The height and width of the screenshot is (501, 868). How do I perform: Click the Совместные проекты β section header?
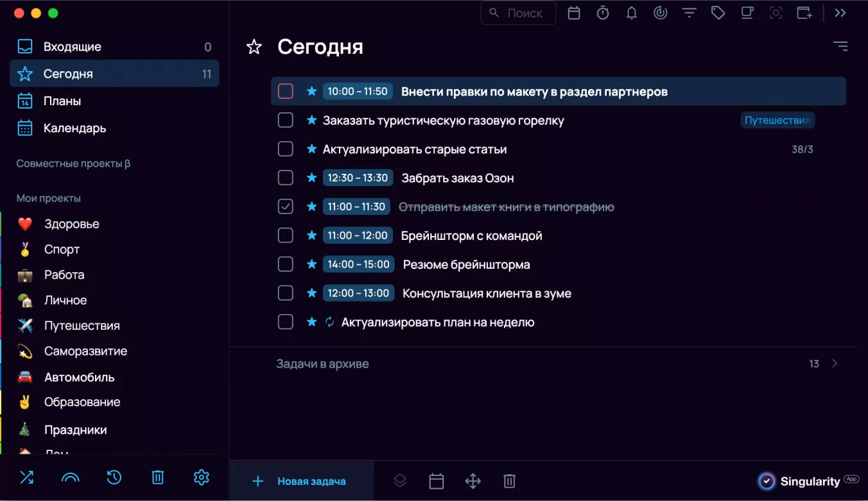click(x=73, y=164)
